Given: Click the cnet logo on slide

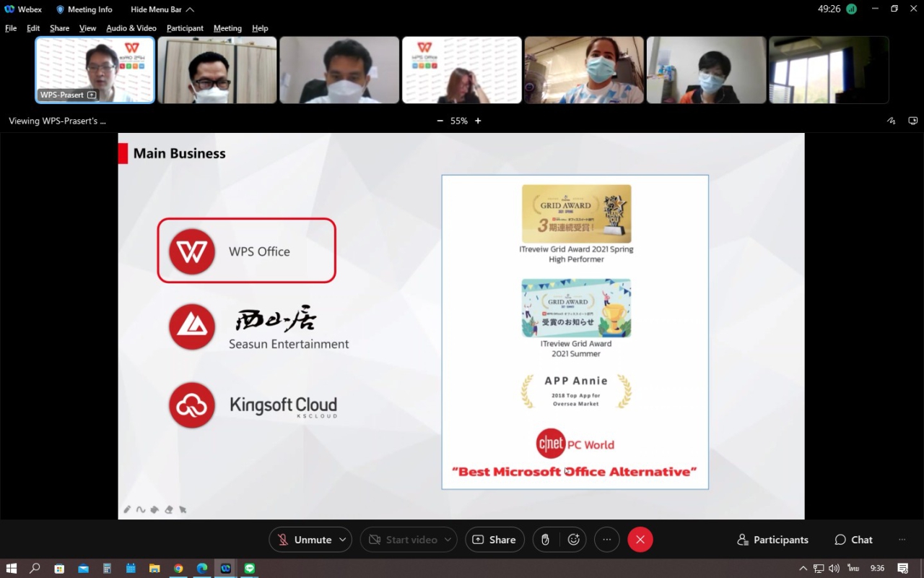Looking at the screenshot, I should click(551, 444).
